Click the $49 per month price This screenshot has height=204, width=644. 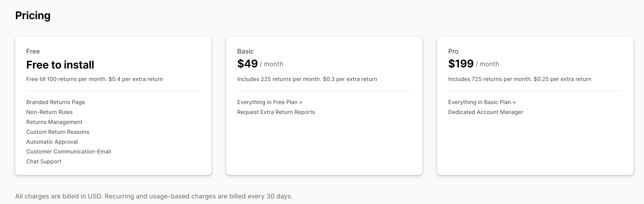pos(260,64)
